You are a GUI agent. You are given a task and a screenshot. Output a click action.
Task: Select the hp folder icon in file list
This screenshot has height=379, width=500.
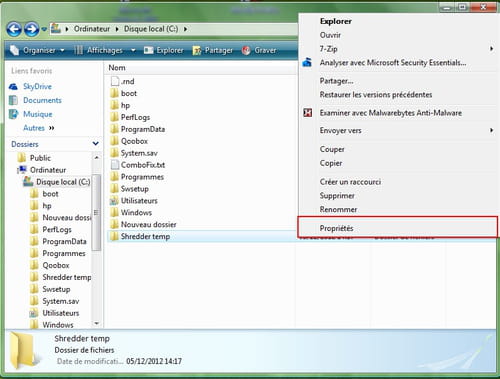[115, 105]
